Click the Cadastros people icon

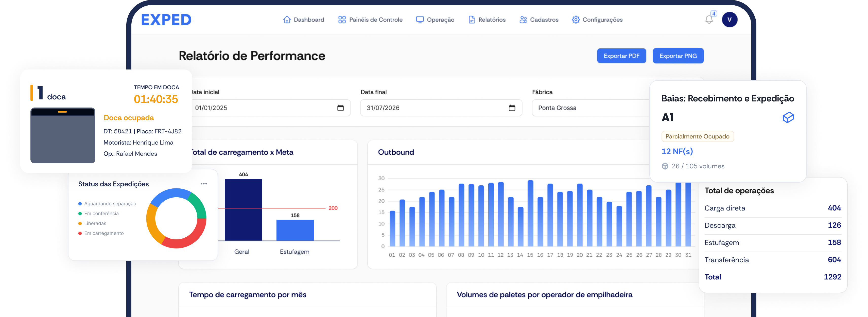[523, 20]
